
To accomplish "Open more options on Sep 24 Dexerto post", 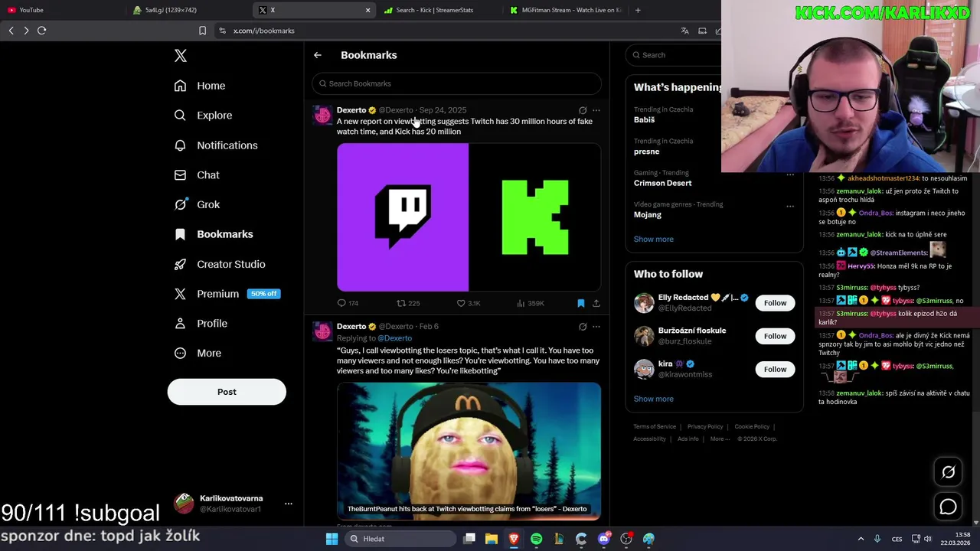I will (596, 110).
